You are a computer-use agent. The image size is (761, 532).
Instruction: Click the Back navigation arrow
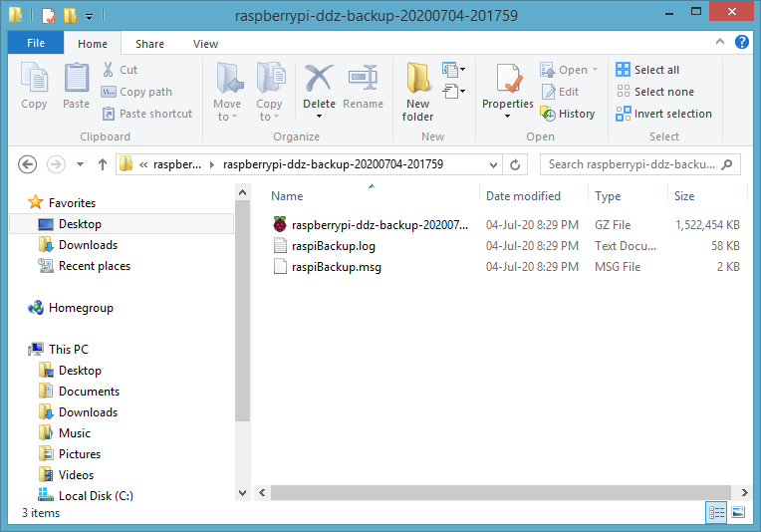click(28, 164)
